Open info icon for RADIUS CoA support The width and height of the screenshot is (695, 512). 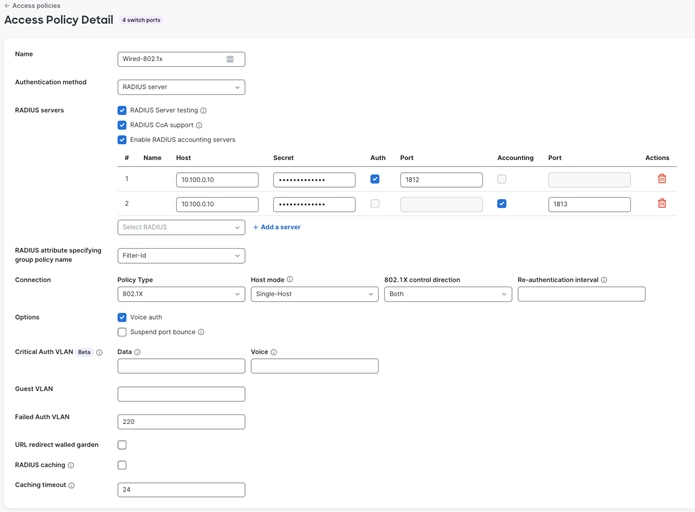199,125
